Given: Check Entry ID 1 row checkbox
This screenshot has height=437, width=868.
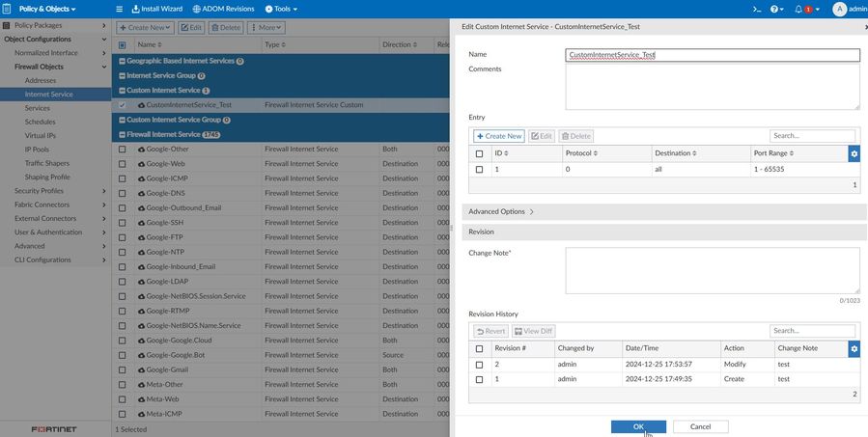Looking at the screenshot, I should pyautogui.click(x=480, y=170).
